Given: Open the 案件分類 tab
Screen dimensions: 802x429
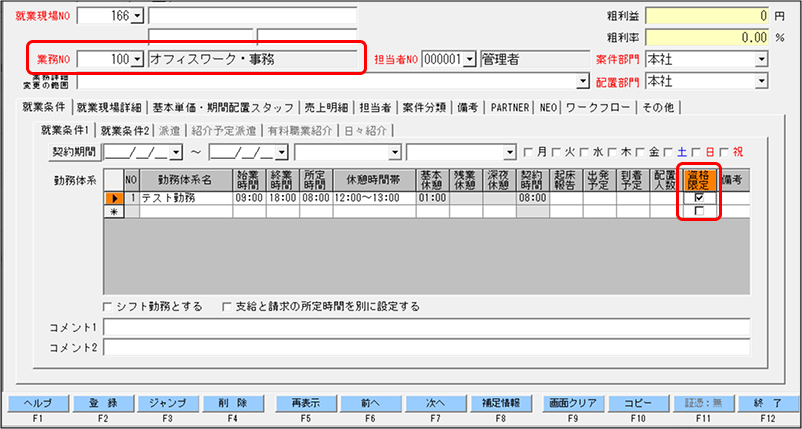Looking at the screenshot, I should pyautogui.click(x=424, y=107).
